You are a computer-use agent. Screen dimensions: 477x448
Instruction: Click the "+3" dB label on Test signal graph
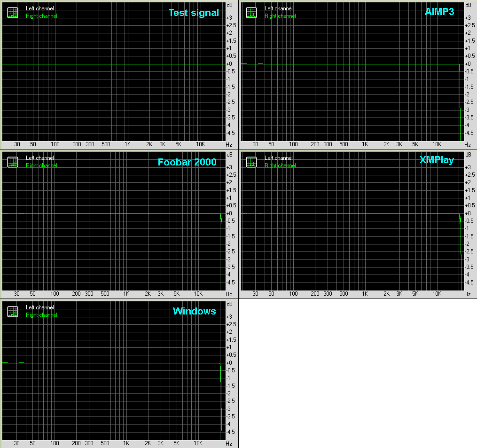(229, 18)
